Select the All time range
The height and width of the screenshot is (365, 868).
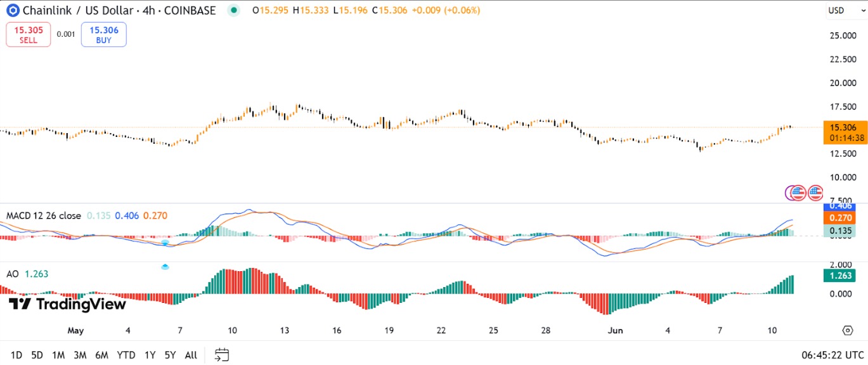coord(191,355)
